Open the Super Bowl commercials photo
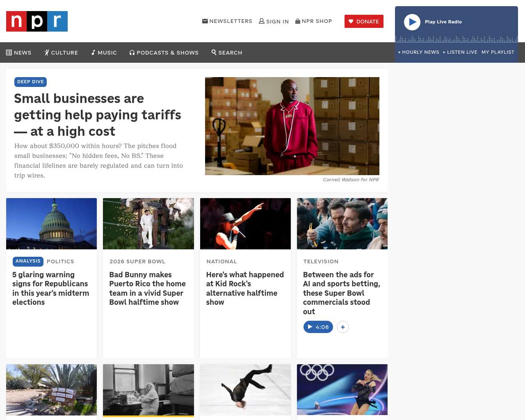This screenshot has height=420, width=525. click(342, 224)
